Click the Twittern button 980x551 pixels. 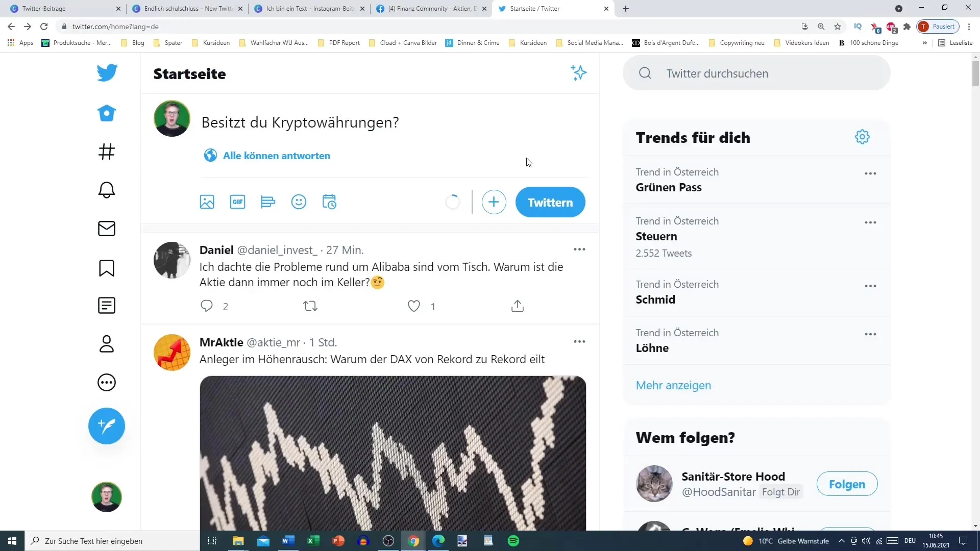550,203
